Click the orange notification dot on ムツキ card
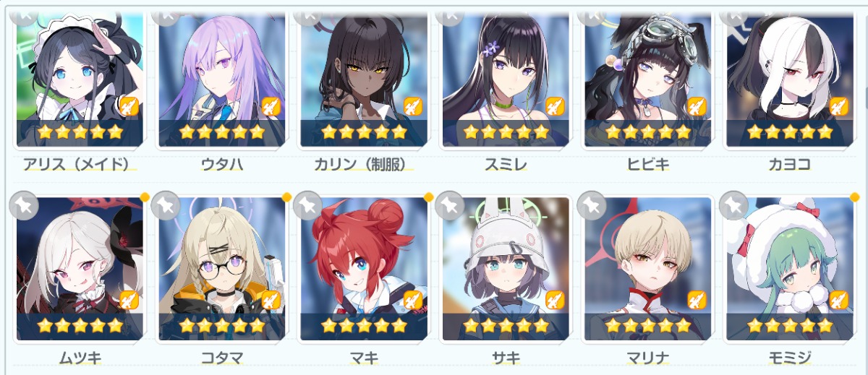The image size is (868, 375). (x=145, y=197)
